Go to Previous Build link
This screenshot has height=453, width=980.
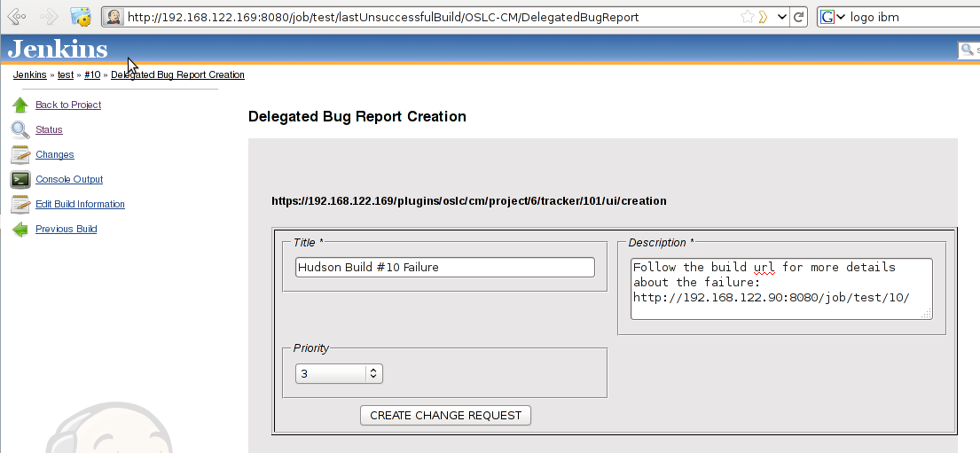(67, 229)
